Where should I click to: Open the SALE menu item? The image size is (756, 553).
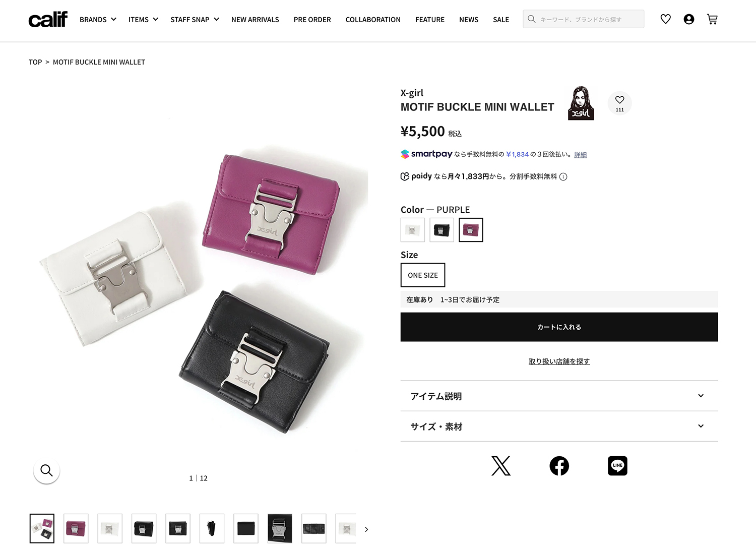click(x=501, y=20)
